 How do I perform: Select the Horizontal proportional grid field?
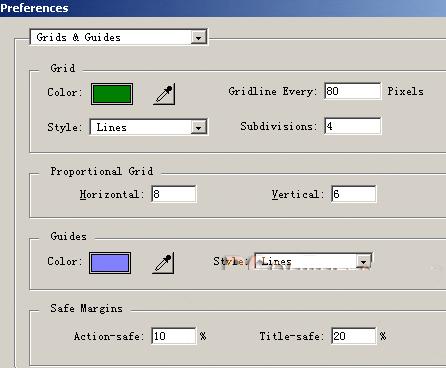pos(174,194)
